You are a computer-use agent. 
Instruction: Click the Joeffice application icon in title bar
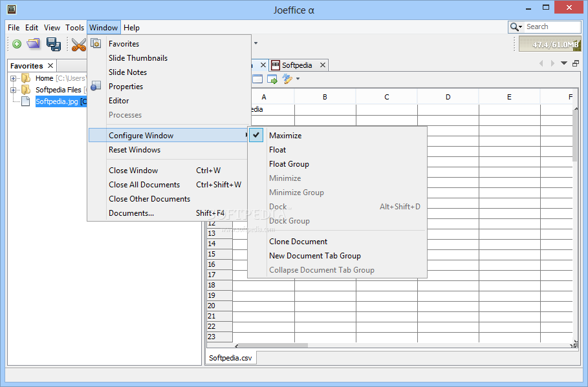coord(12,9)
